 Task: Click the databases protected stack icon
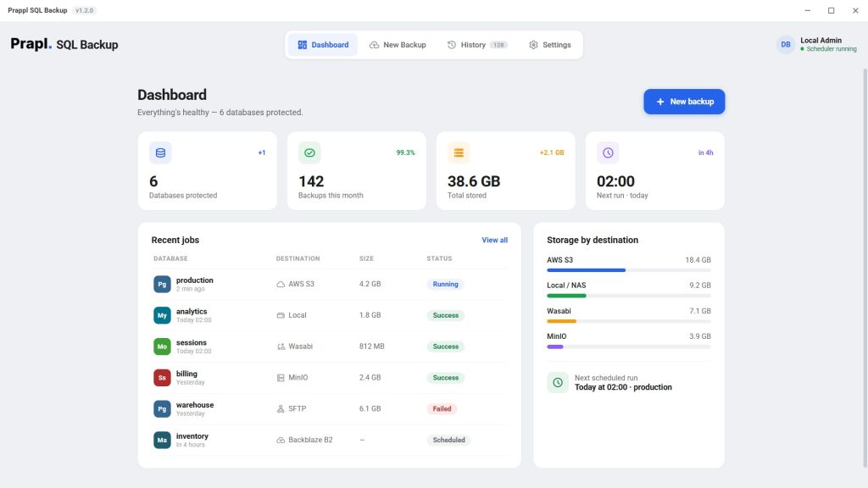click(x=160, y=152)
